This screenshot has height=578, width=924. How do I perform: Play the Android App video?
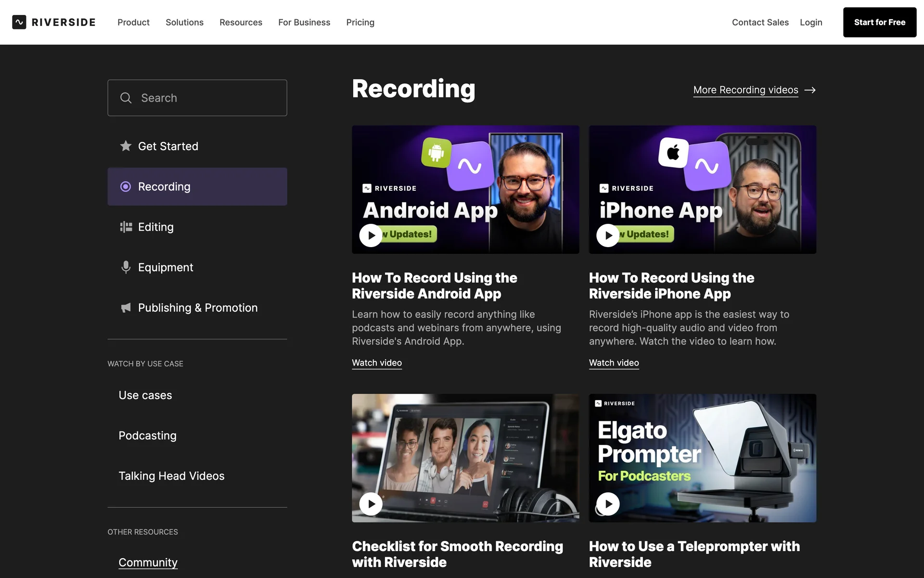371,236
